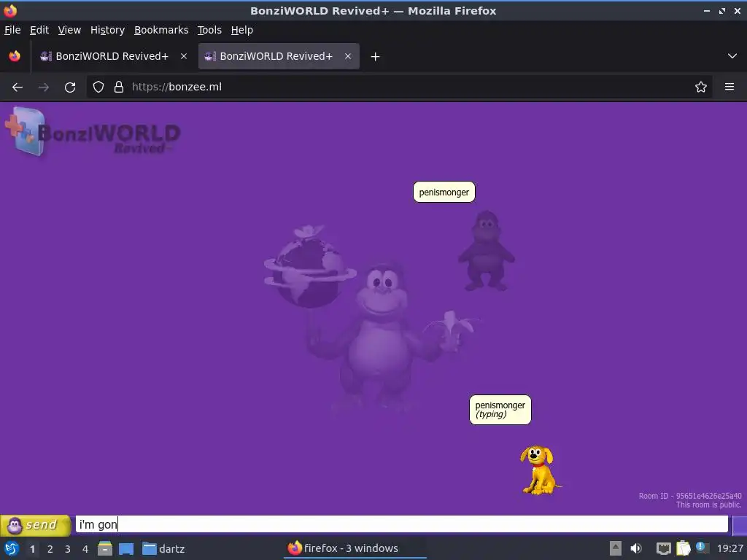The width and height of the screenshot is (747, 560).
Task: Click the send button
Action: [x=35, y=525]
